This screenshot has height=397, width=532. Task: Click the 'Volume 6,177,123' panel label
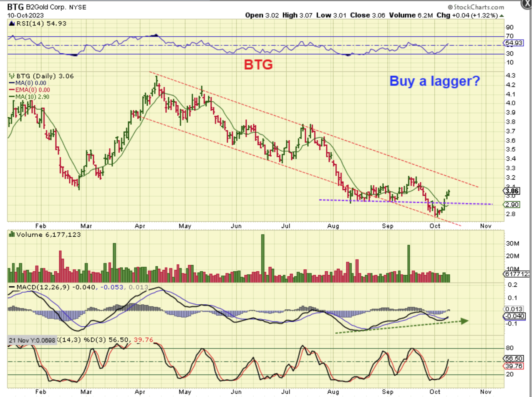tap(48, 235)
